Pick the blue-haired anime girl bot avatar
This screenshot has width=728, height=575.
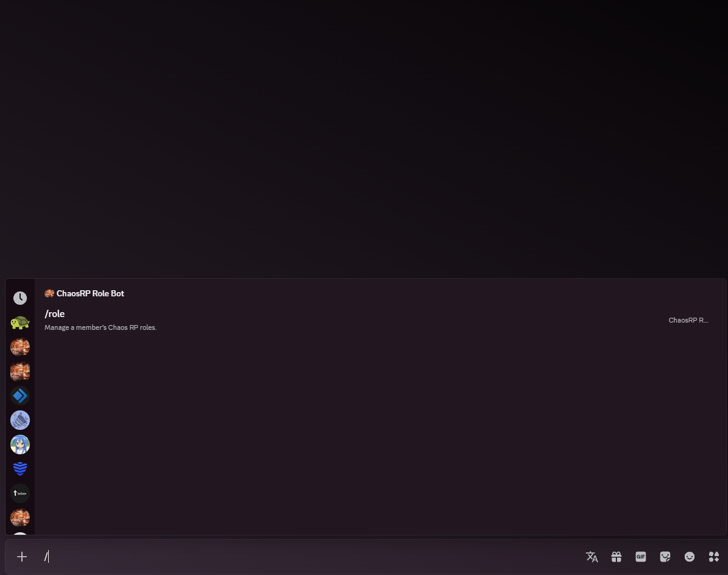[x=20, y=445]
